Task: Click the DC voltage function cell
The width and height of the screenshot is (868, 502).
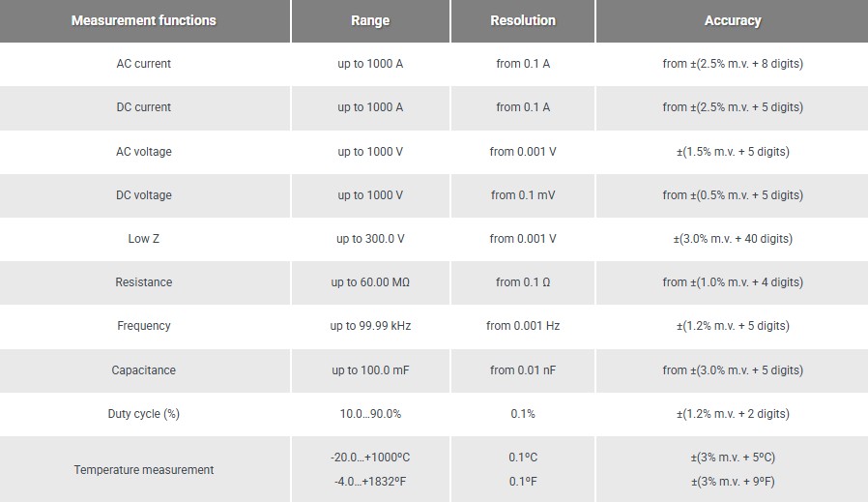Action: (144, 195)
